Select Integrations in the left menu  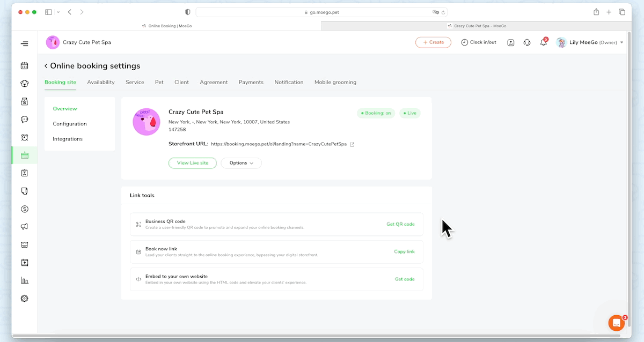[x=68, y=139]
